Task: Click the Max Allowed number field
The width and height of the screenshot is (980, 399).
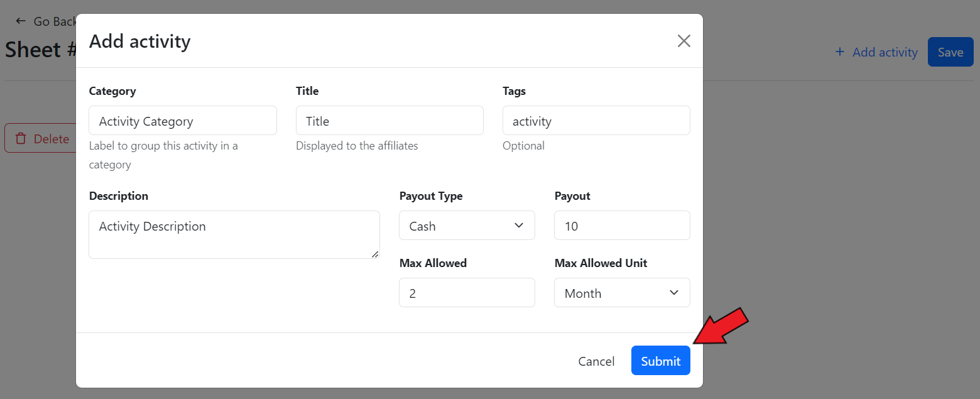Action: coord(466,293)
